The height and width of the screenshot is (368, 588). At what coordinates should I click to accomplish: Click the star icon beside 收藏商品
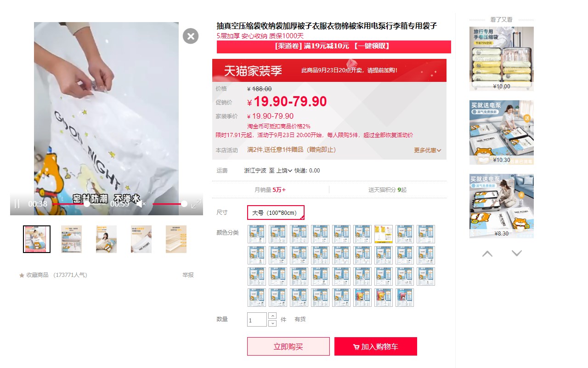click(22, 275)
